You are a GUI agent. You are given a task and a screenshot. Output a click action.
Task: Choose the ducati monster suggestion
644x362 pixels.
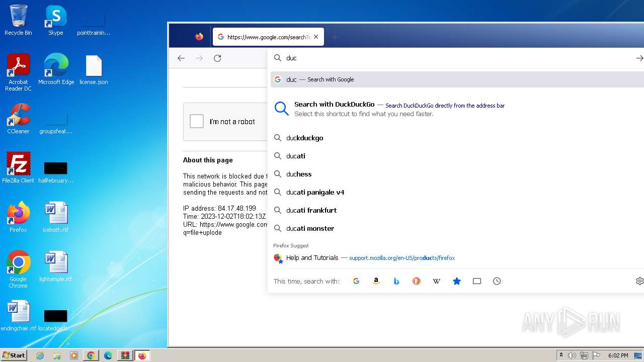point(457,228)
